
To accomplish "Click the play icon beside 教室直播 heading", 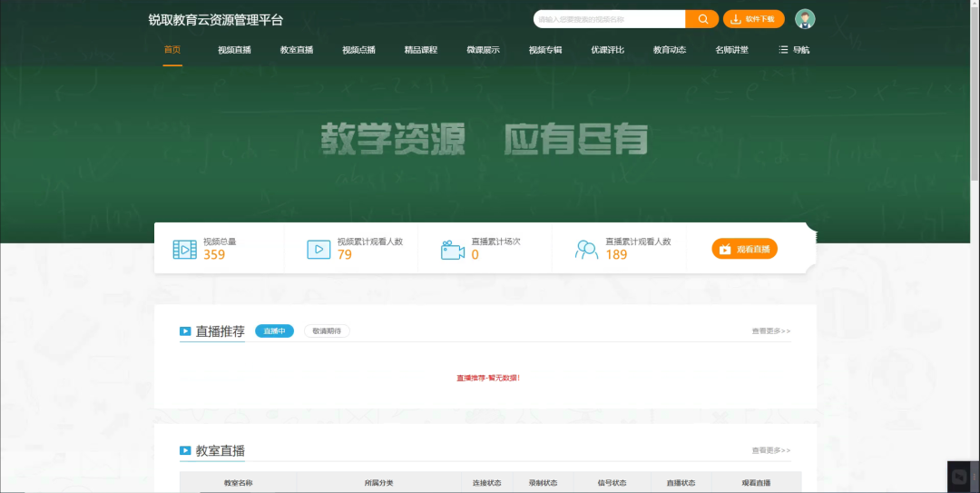I will [x=185, y=450].
